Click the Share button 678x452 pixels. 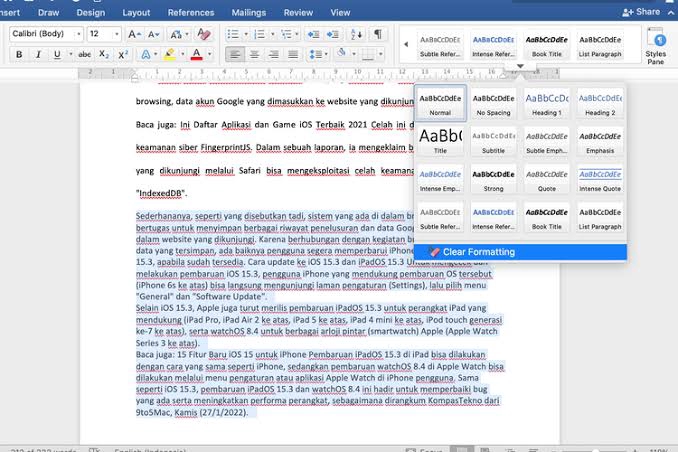[x=641, y=12]
